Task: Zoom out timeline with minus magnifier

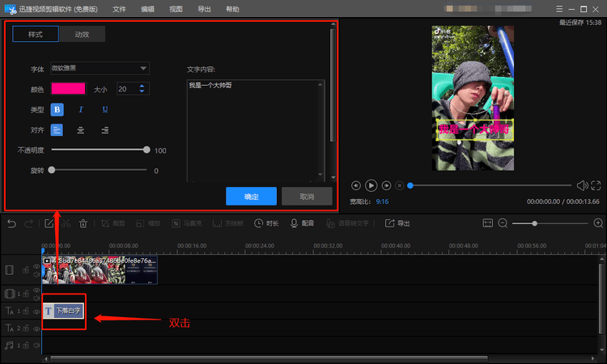Action: pyautogui.click(x=503, y=223)
